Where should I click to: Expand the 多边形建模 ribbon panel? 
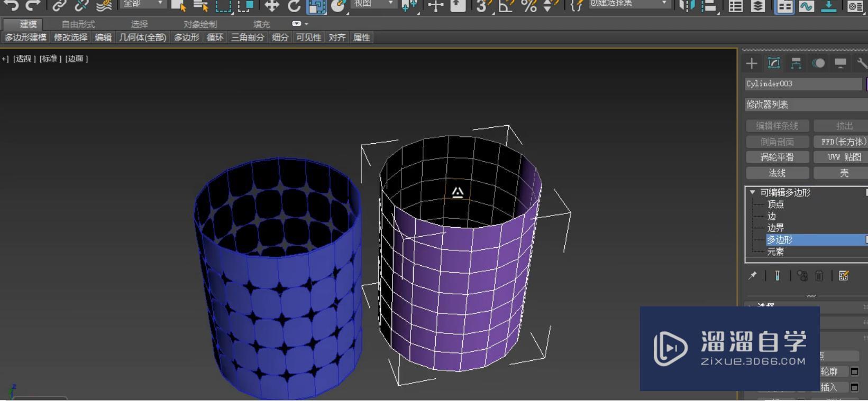click(25, 38)
